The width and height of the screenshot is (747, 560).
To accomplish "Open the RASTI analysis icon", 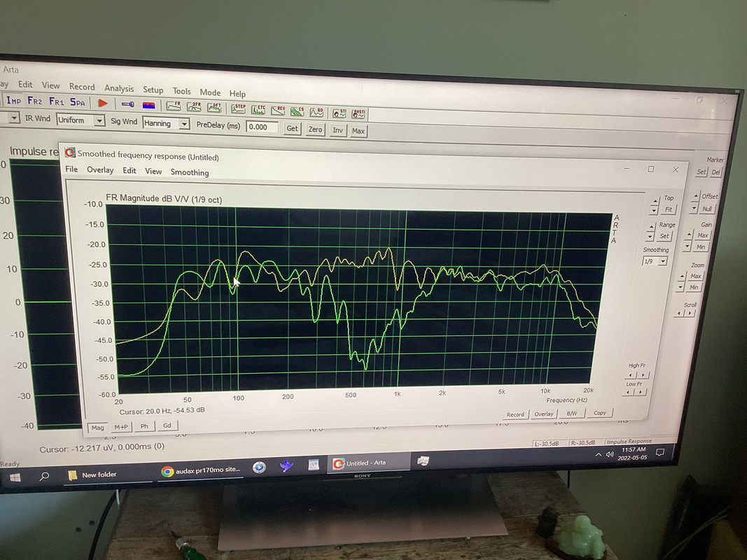I will coord(358,114).
